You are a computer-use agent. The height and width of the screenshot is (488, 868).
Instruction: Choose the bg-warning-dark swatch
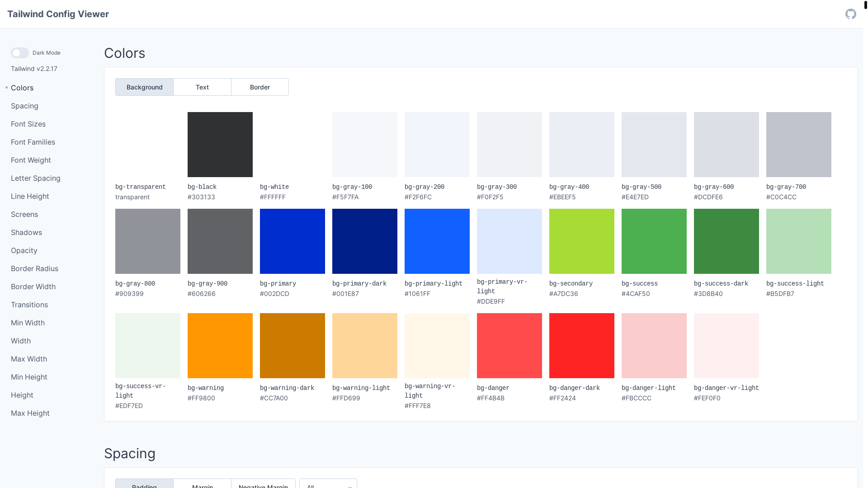point(292,346)
